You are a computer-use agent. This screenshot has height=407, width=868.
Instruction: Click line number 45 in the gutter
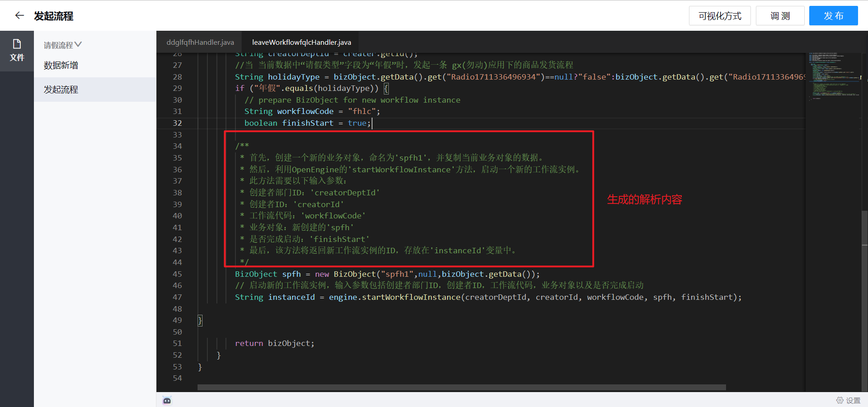(177, 274)
